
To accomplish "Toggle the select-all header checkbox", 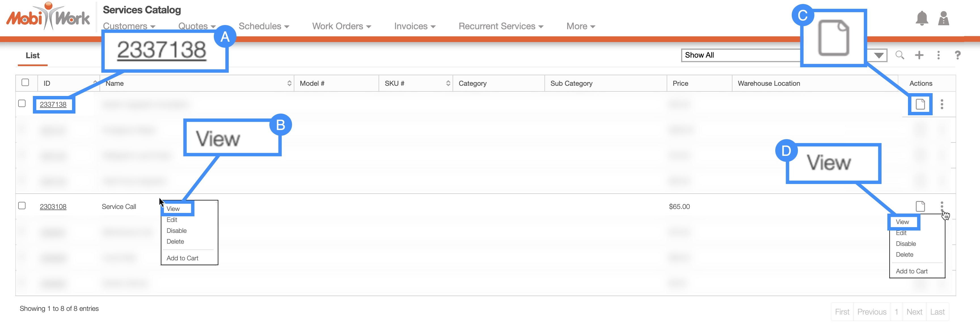I will [x=26, y=83].
